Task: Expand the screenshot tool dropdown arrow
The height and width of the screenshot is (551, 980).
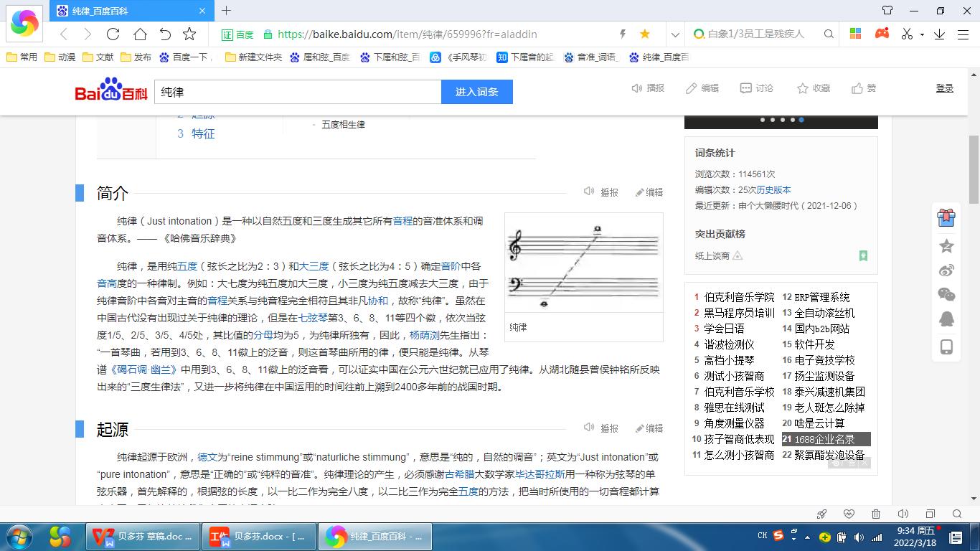Action: [x=922, y=34]
